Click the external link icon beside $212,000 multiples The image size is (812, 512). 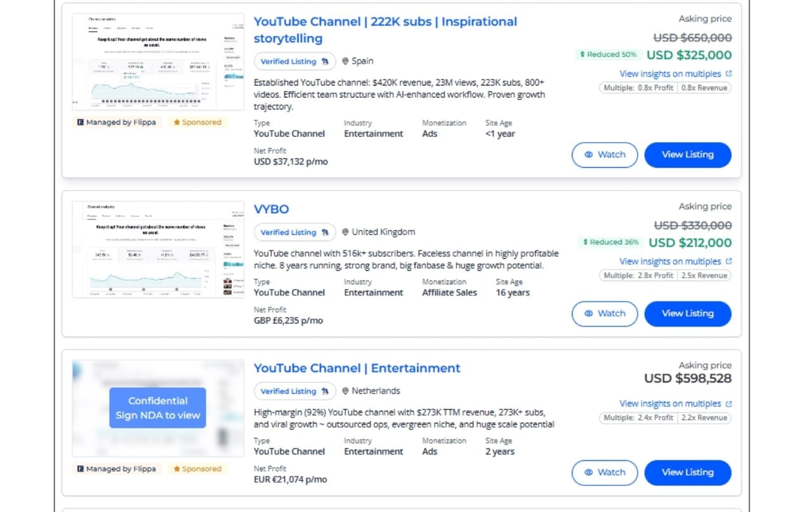[728, 261]
